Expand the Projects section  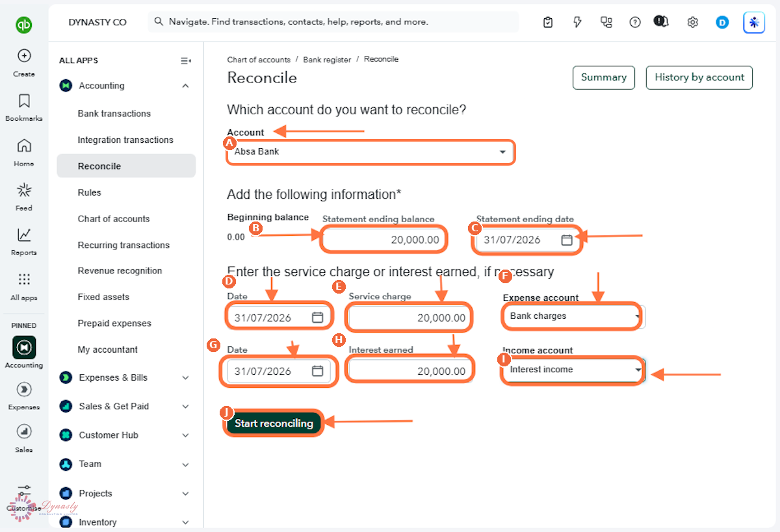click(186, 494)
